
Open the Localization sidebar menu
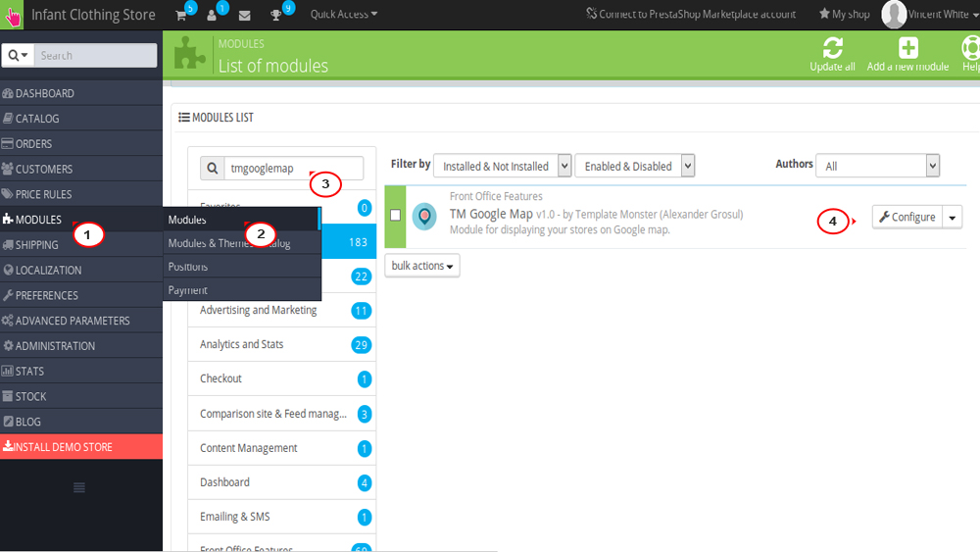81,270
